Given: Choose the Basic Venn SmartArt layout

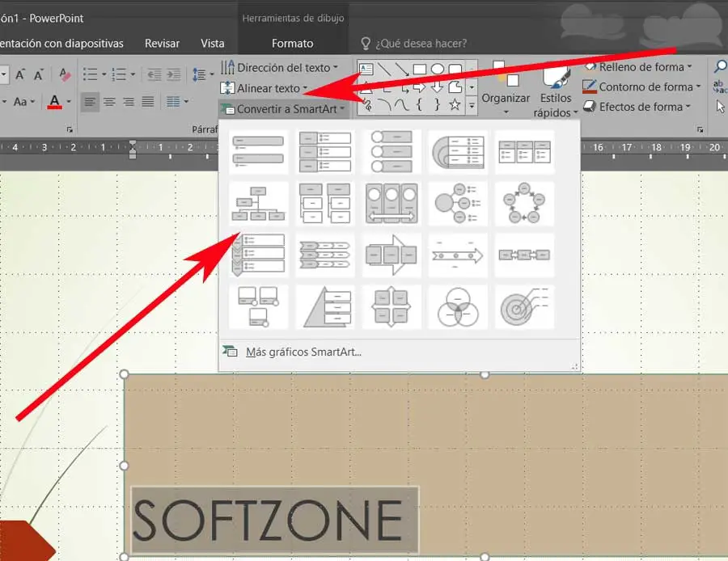Looking at the screenshot, I should point(458,307).
